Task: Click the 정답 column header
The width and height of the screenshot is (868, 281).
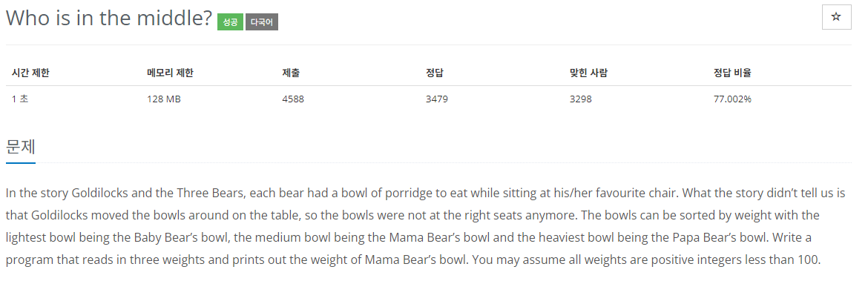Action: pos(435,73)
